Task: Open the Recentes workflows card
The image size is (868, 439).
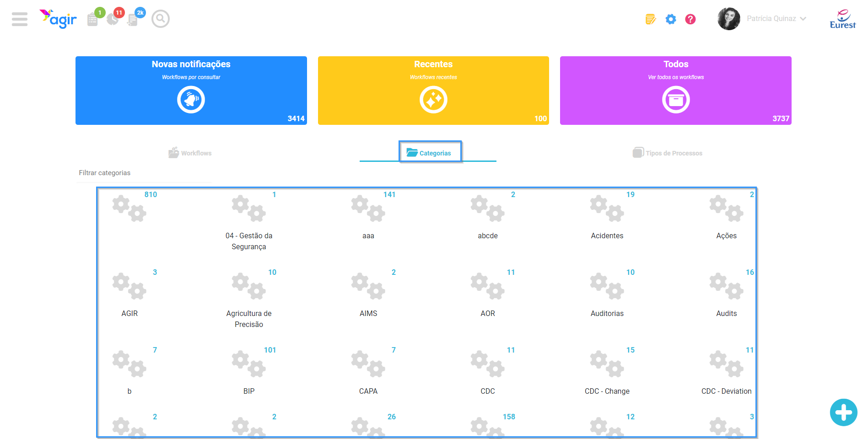Action: point(433,91)
